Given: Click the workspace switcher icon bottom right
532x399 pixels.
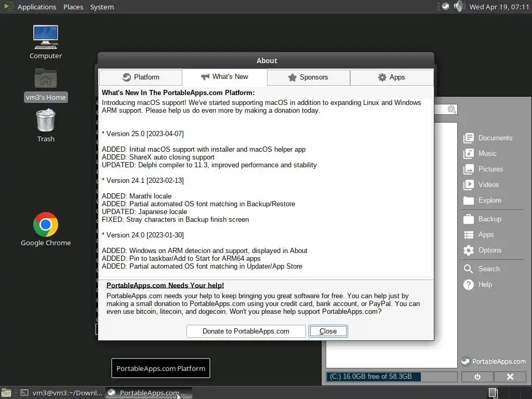Looking at the screenshot, I should (x=493, y=393).
